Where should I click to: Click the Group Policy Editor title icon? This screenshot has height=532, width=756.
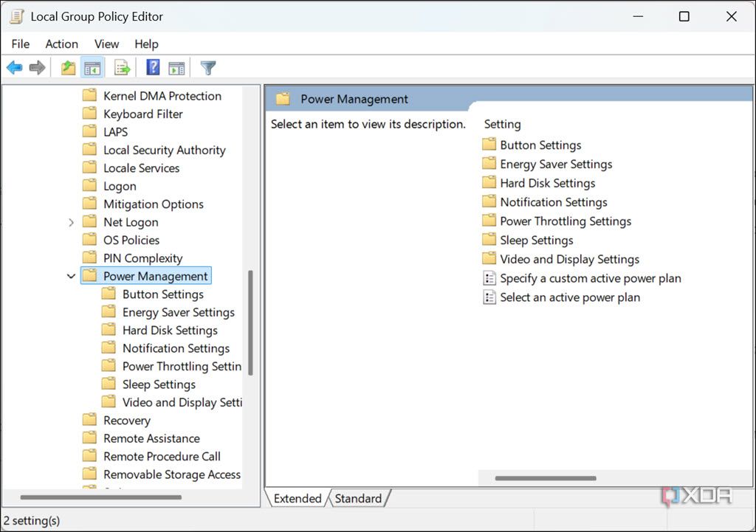pyautogui.click(x=16, y=16)
